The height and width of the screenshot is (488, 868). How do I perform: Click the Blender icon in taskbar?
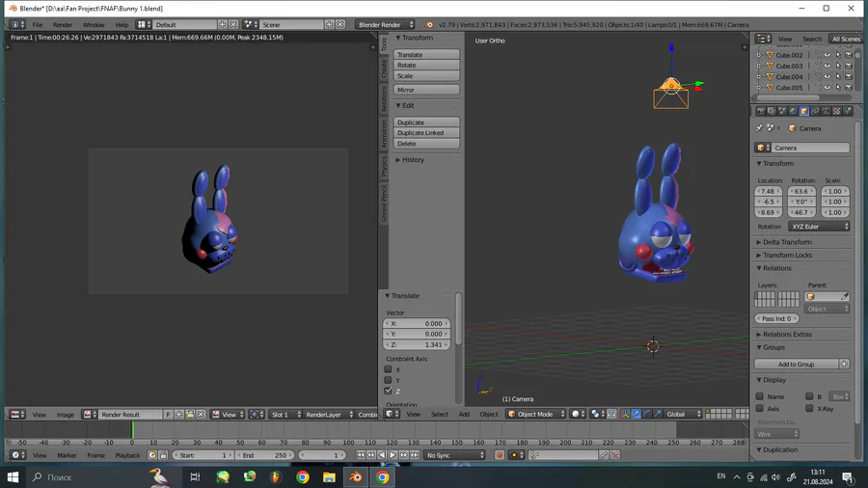tap(355, 477)
